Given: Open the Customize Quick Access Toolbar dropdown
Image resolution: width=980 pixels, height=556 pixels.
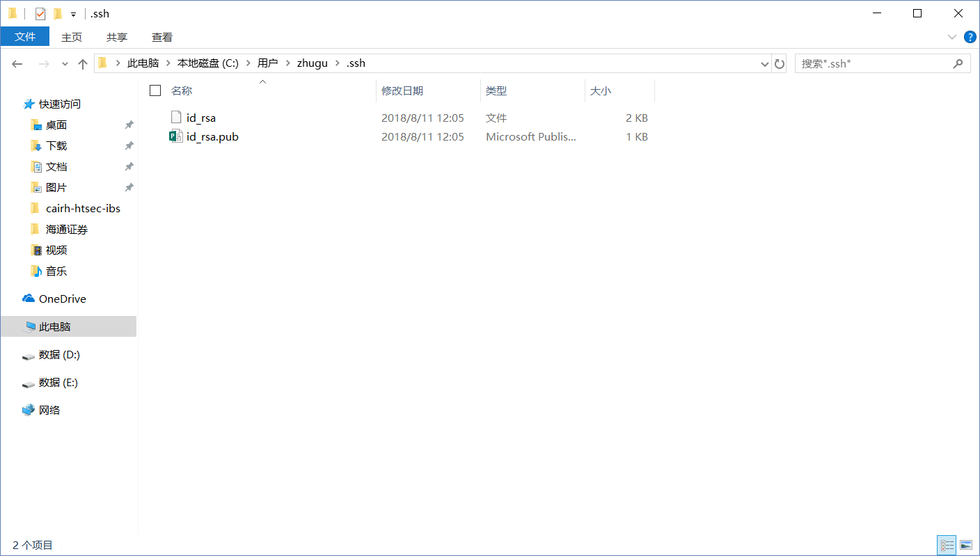Looking at the screenshot, I should (73, 14).
